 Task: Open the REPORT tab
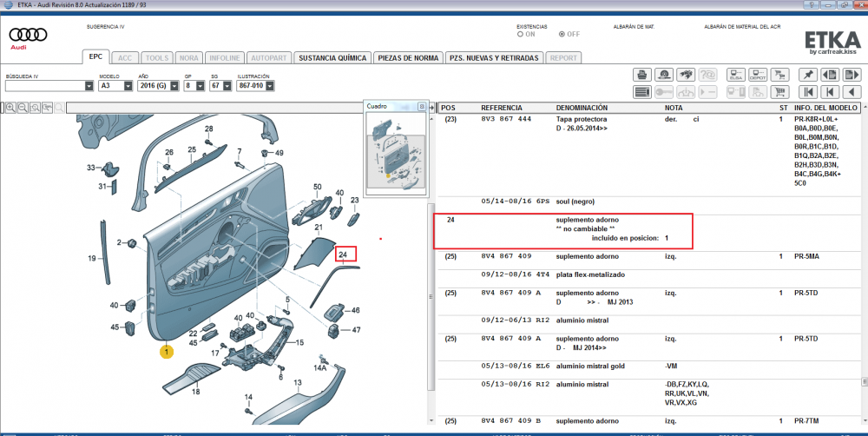click(x=563, y=57)
